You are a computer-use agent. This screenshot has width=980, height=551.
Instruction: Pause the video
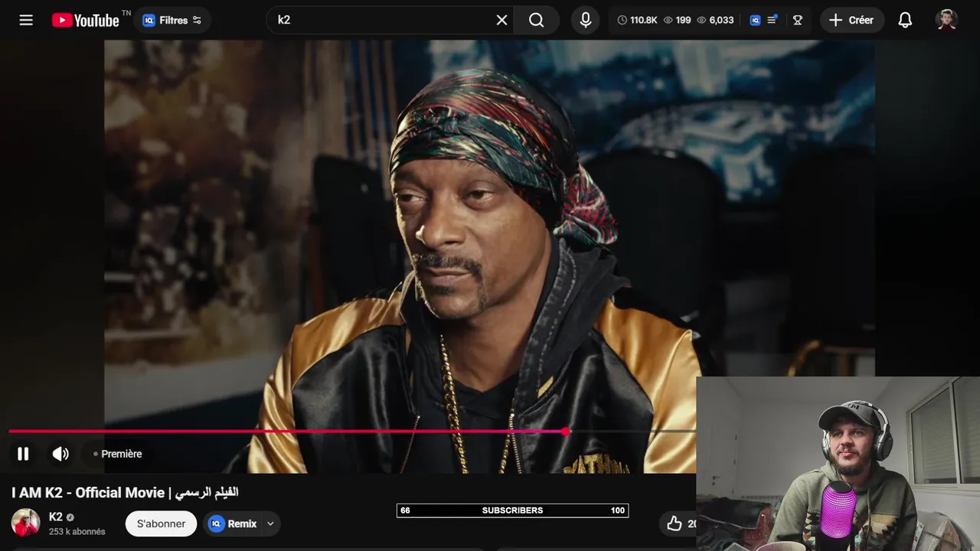pyautogui.click(x=23, y=454)
